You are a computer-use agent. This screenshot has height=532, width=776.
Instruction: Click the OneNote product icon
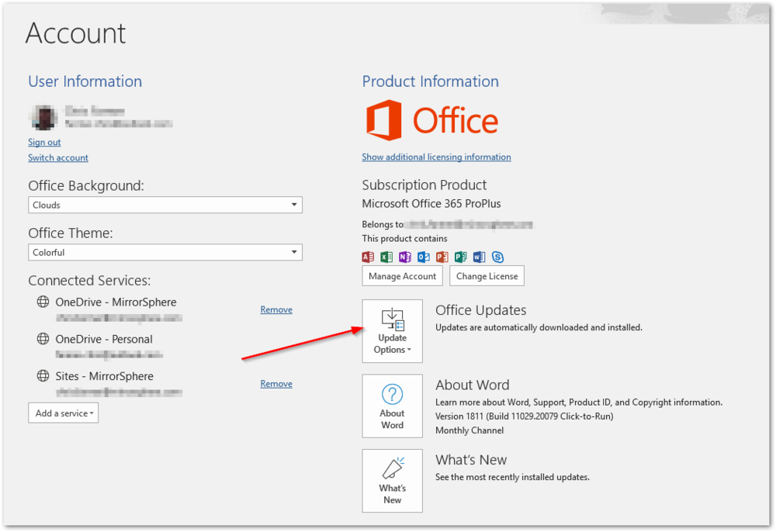pyautogui.click(x=405, y=257)
